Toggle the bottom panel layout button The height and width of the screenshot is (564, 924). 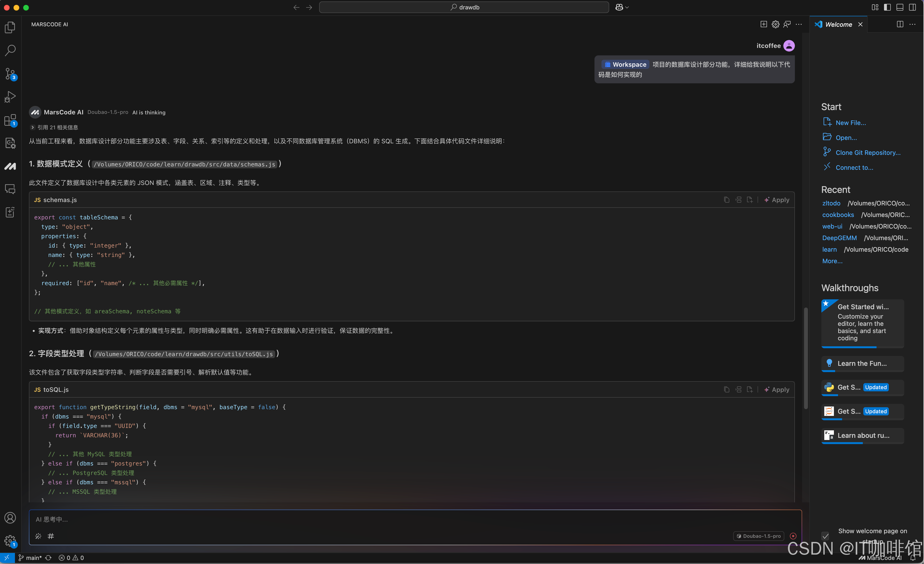pos(900,7)
